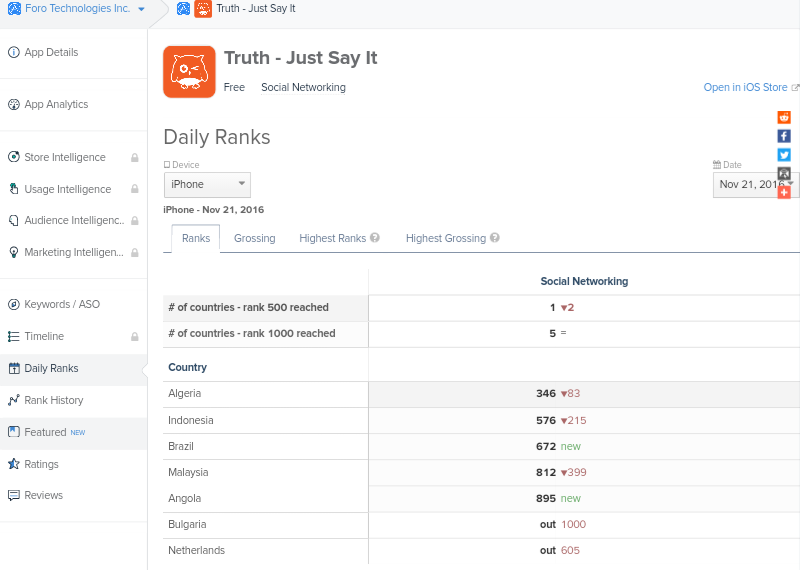Image resolution: width=800 pixels, height=570 pixels.
Task: Open the Keywords / ASO section
Action: tap(62, 304)
